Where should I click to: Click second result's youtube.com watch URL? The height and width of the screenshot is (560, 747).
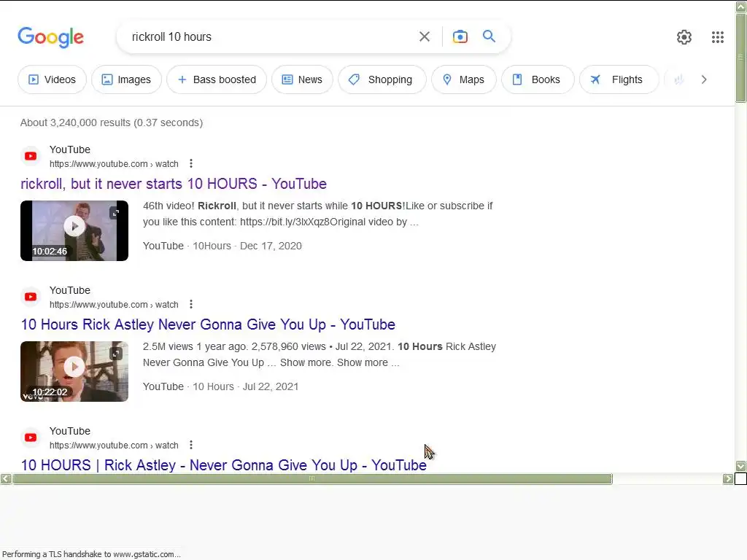(114, 304)
